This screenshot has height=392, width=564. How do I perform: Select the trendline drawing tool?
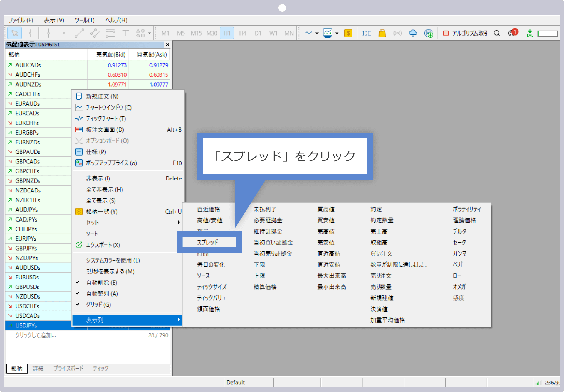point(79,33)
